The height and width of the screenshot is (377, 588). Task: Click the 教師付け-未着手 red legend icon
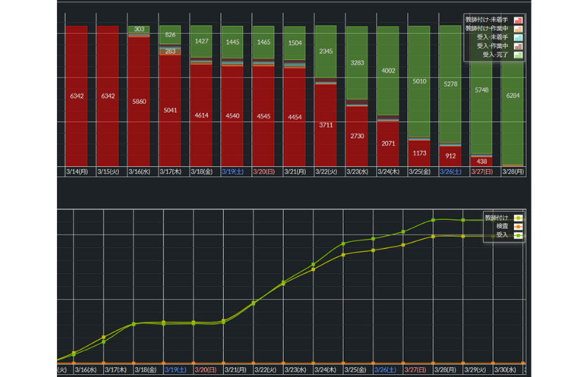click(518, 20)
